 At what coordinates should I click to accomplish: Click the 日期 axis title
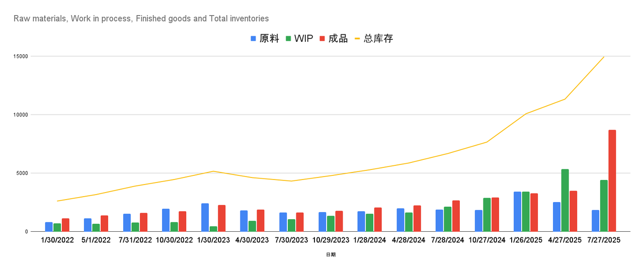(331, 255)
